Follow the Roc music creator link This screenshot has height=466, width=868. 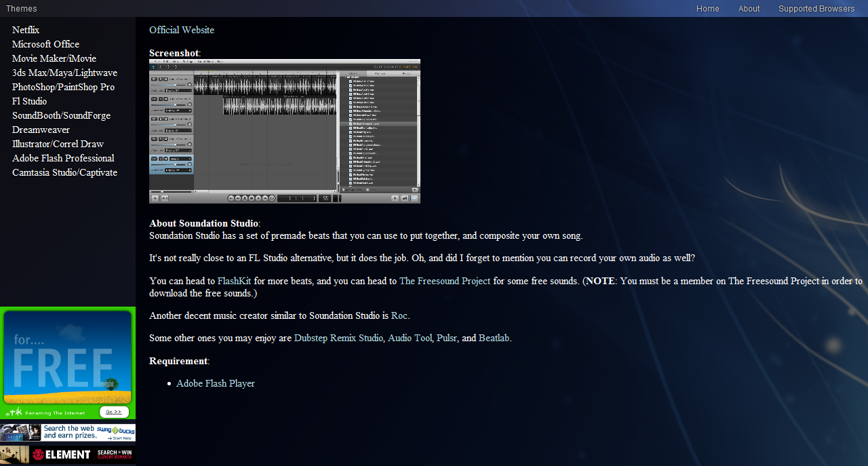[399, 315]
